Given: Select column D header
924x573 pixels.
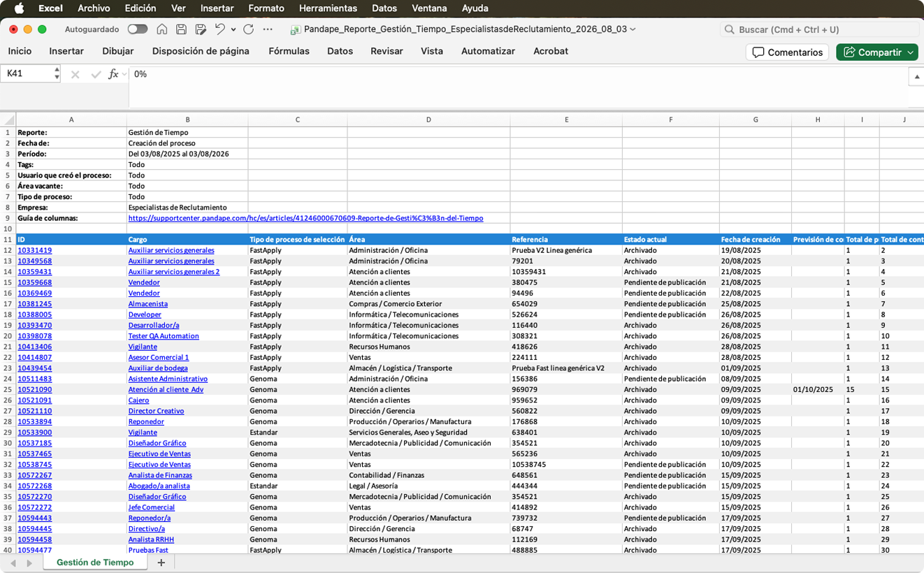Looking at the screenshot, I should (x=428, y=120).
